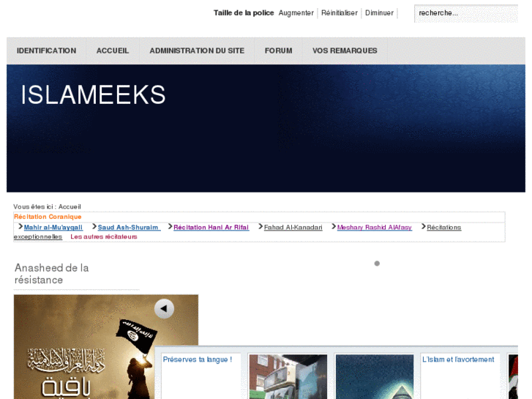Click the Taille de la police label
This screenshot has width=532, height=399.
[244, 13]
